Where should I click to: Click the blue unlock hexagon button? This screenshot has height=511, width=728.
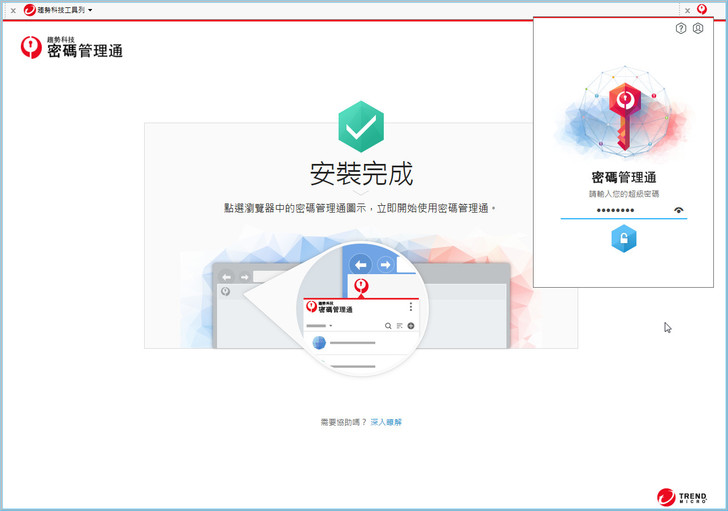click(624, 239)
